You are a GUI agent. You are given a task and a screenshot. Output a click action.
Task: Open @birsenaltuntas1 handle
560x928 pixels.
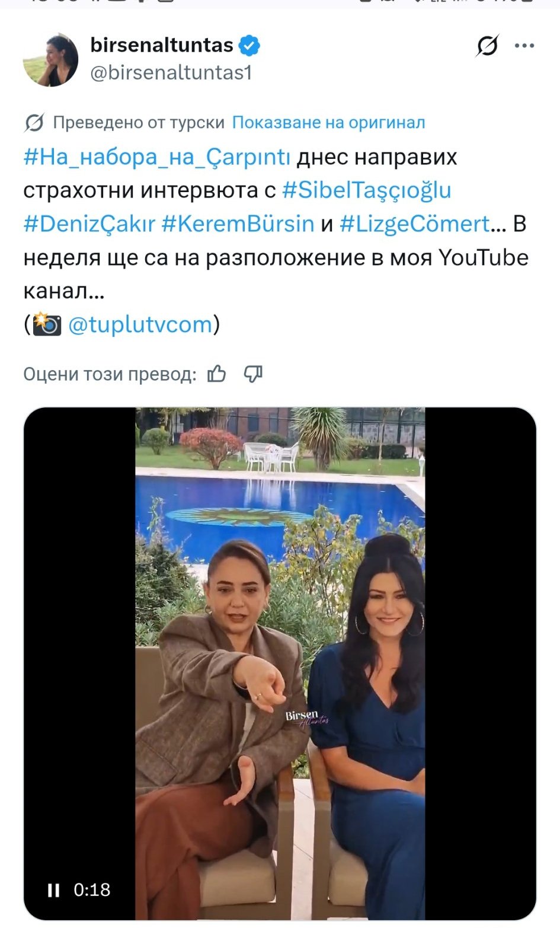click(x=171, y=73)
